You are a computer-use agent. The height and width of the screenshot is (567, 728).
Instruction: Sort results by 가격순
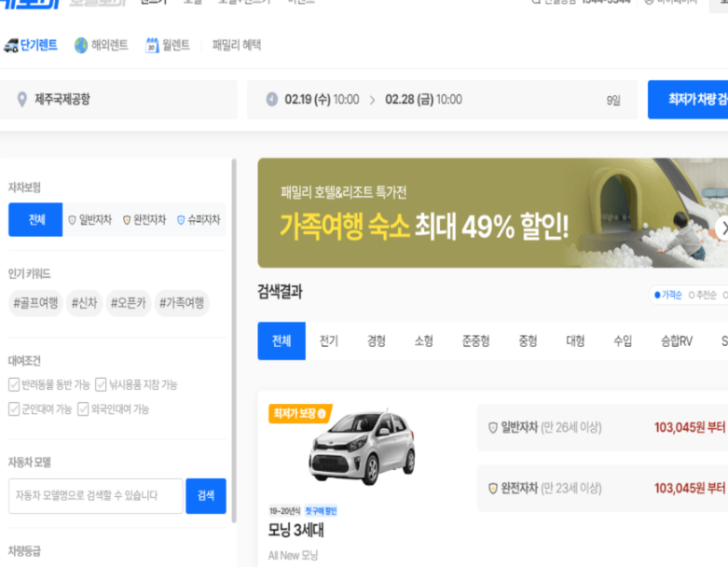coord(668,295)
